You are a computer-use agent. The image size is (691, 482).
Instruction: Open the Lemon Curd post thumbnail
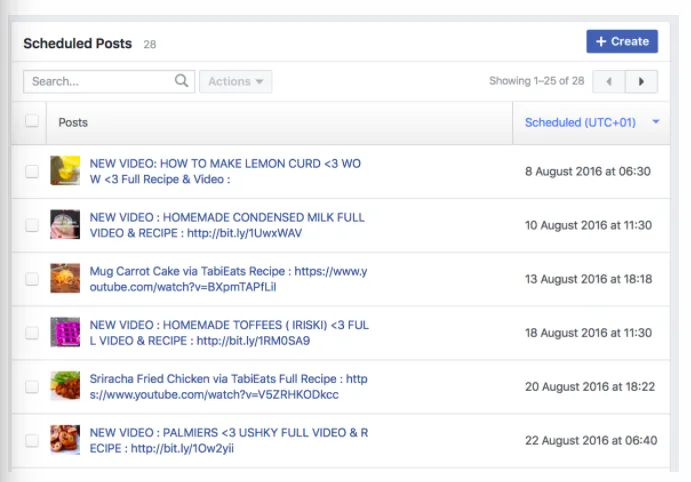pyautogui.click(x=65, y=171)
